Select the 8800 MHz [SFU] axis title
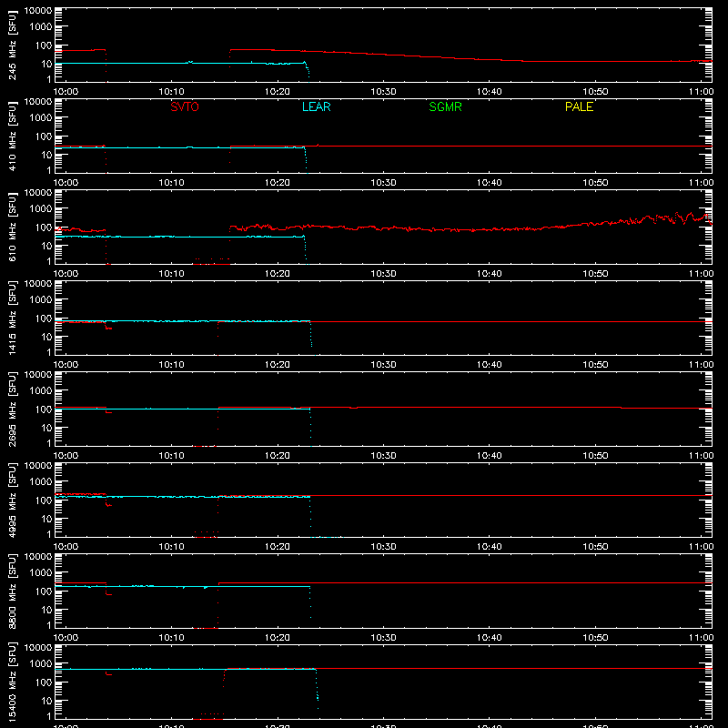This screenshot has height=728, width=728. point(13,591)
